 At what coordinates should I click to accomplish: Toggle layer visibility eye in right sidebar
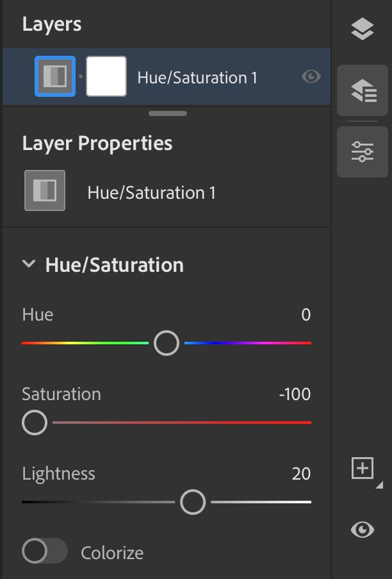pyautogui.click(x=362, y=530)
